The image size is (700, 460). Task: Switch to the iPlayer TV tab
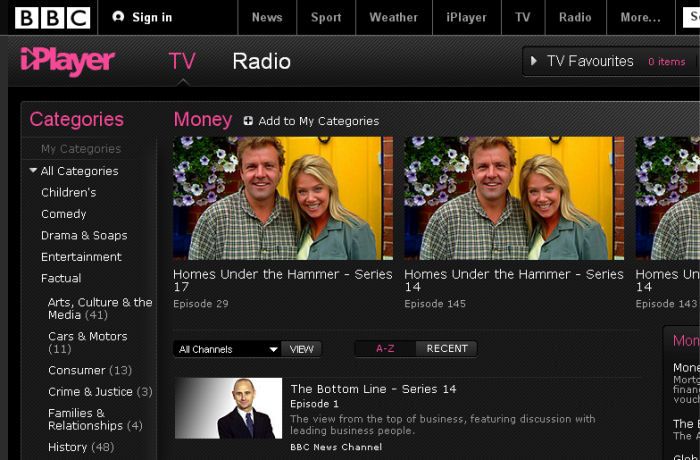[x=182, y=61]
